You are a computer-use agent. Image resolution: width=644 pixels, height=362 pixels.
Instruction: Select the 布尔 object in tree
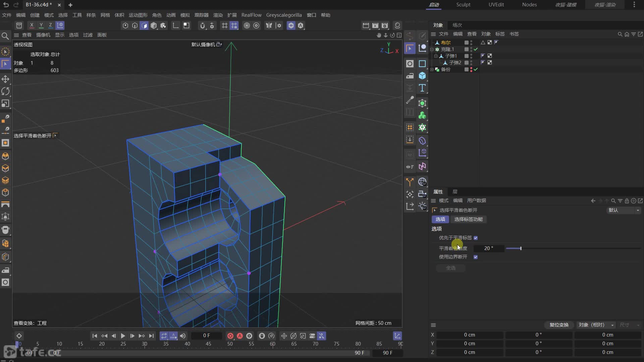[446, 43]
